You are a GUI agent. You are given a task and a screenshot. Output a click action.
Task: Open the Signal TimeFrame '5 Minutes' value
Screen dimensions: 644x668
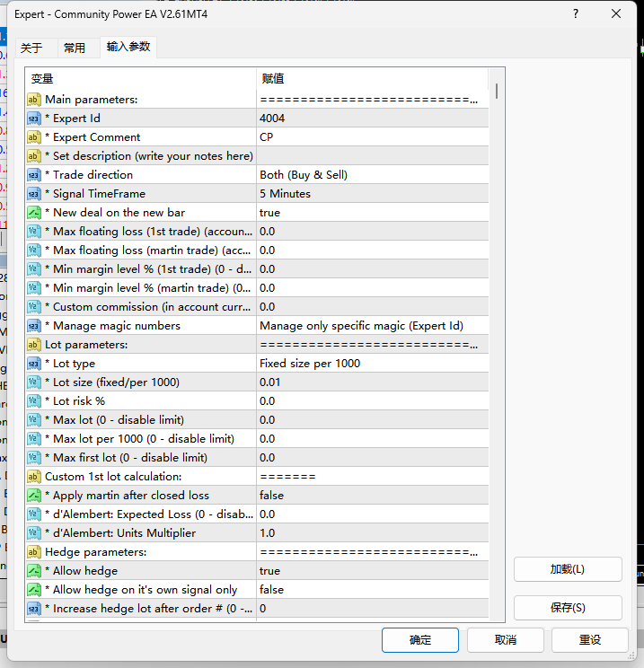coord(373,193)
